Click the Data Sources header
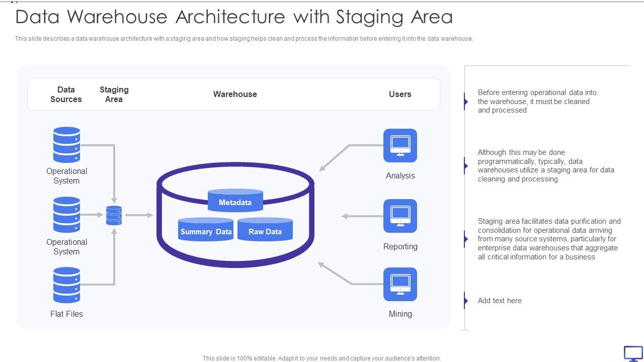644x362 pixels. click(66, 95)
